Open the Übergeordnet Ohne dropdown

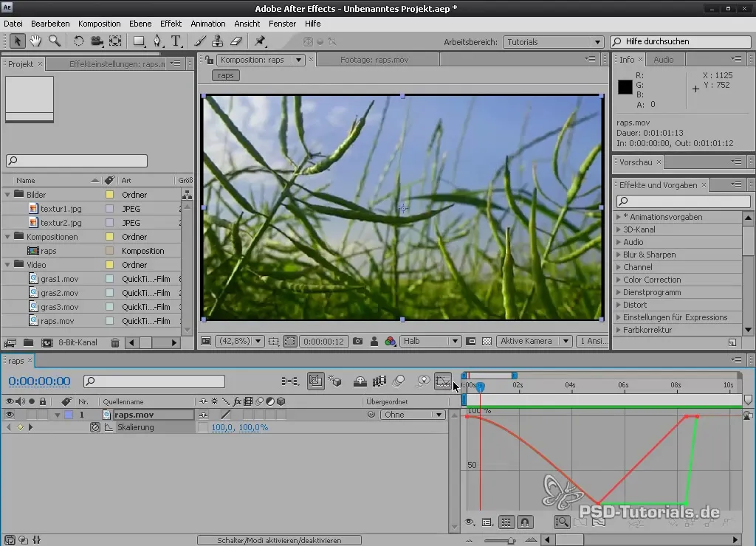413,415
